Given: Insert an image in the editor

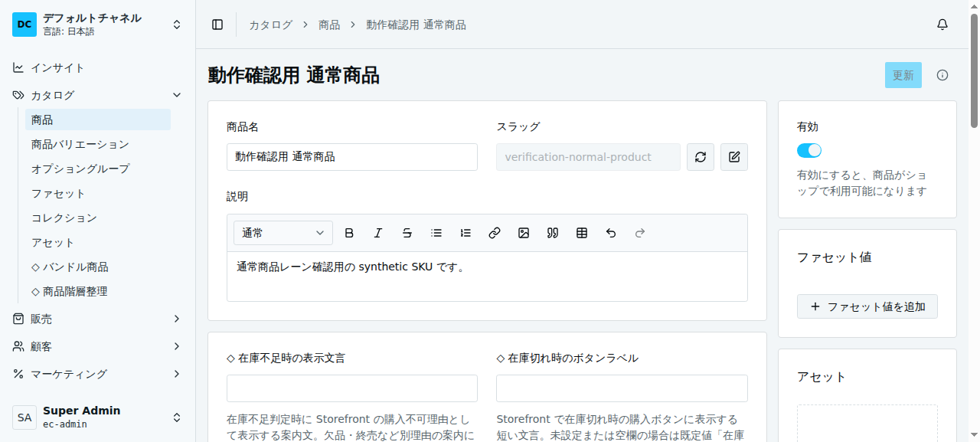Looking at the screenshot, I should coord(524,233).
